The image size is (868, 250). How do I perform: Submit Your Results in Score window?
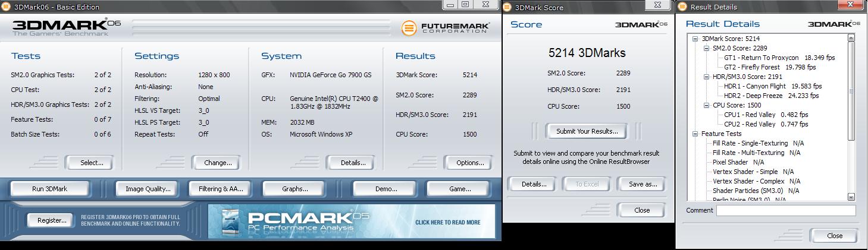[587, 131]
